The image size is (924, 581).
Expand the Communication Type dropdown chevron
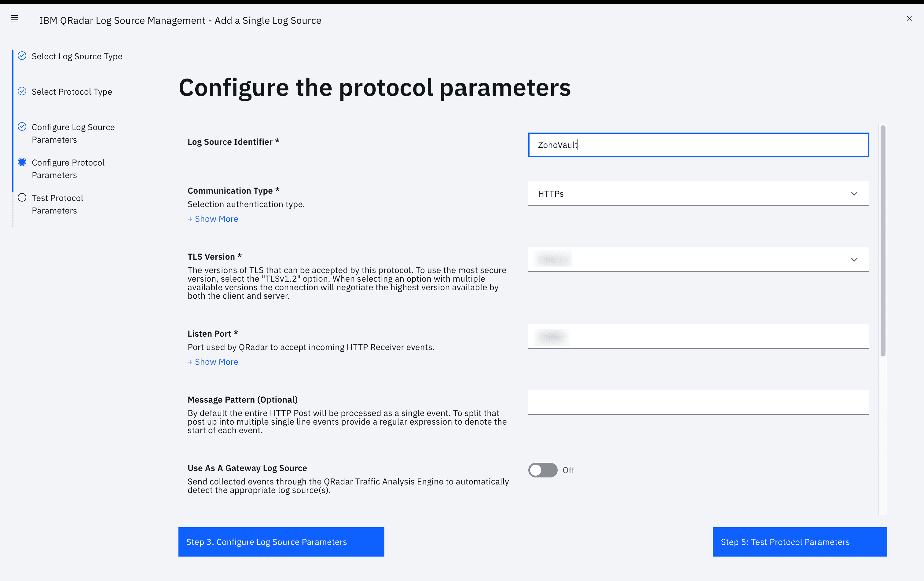[x=854, y=194]
